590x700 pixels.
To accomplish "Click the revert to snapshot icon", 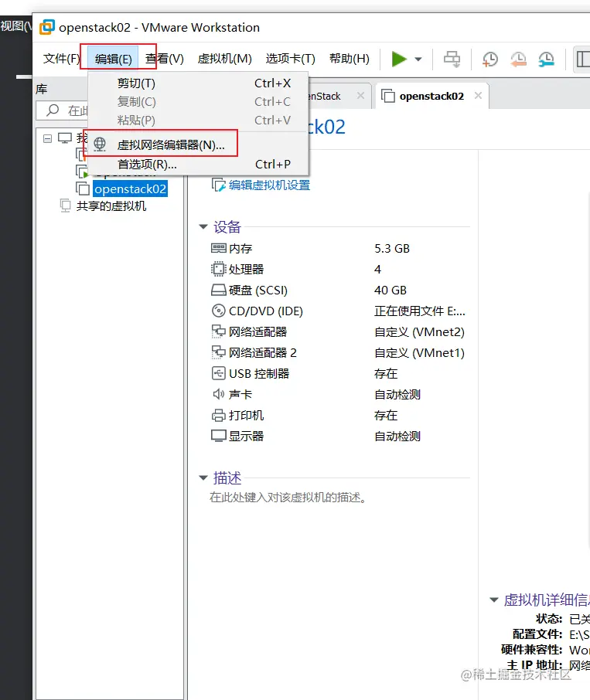I will point(518,59).
